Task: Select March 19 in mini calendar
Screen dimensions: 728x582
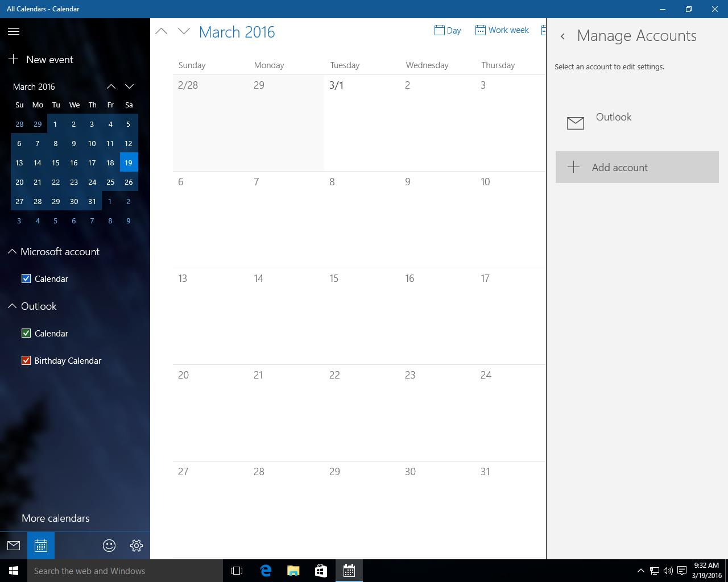Action: click(x=129, y=163)
